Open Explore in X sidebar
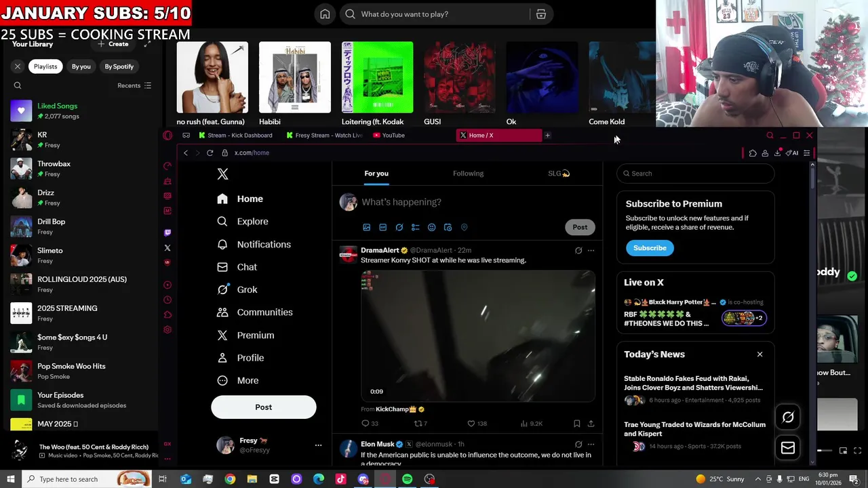Screen dimensions: 868x488 pos(243,222)
